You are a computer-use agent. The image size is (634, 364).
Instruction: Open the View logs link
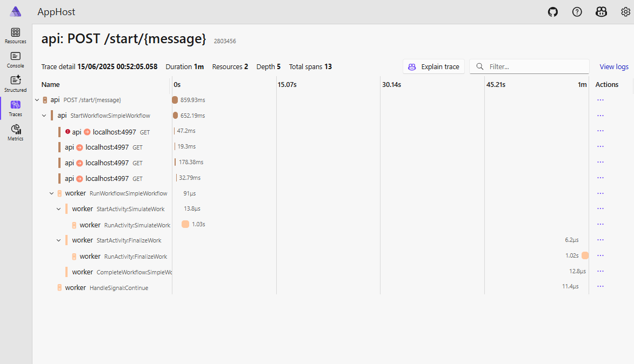[x=613, y=67]
